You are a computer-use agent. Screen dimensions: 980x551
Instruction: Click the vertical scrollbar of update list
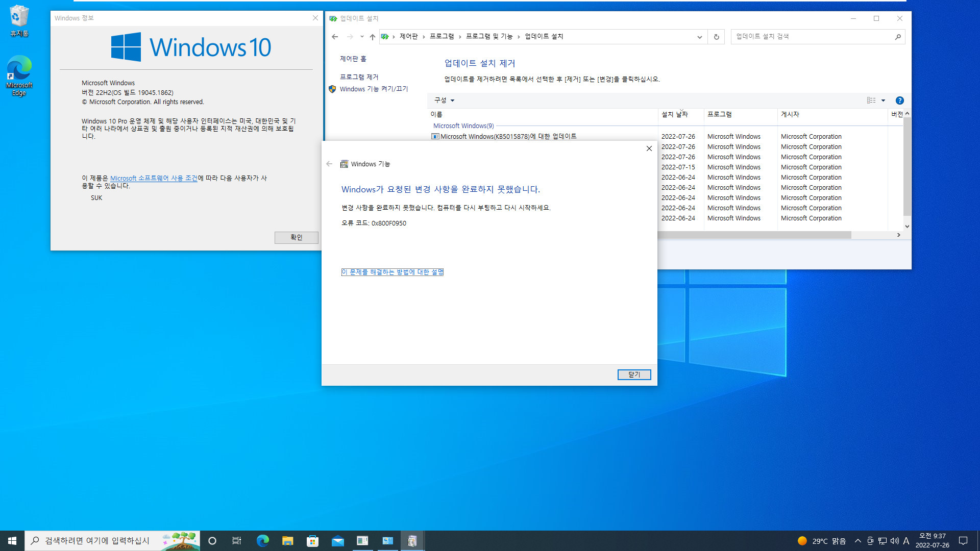(x=907, y=166)
